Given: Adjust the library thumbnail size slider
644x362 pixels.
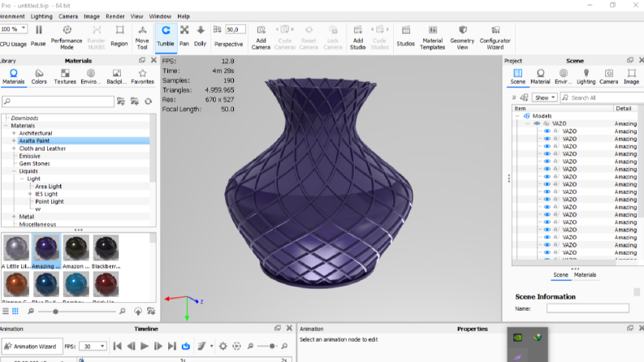Looking at the screenshot, I should pyautogui.click(x=55, y=312).
